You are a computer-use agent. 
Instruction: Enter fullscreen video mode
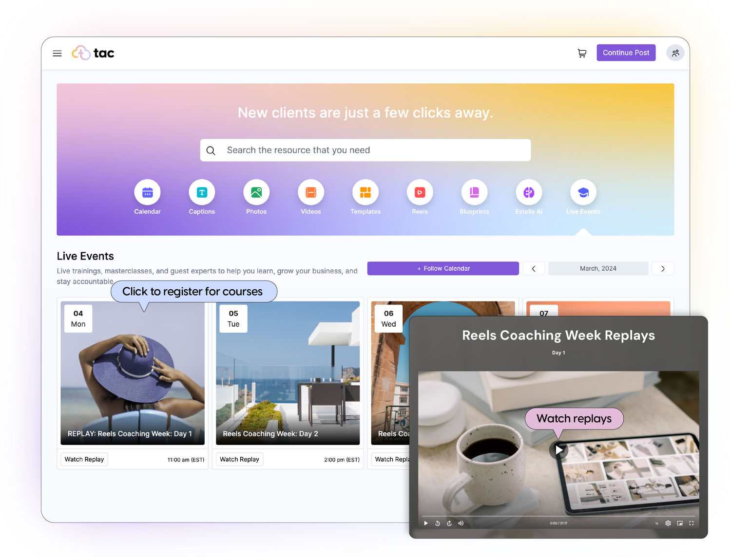[692, 523]
